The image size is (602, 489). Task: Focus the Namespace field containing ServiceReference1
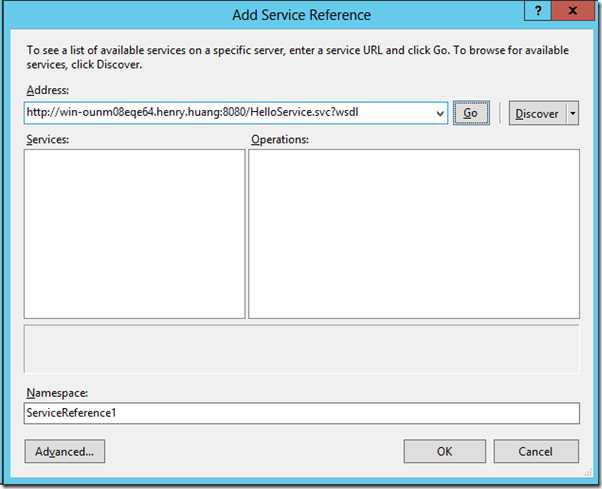tap(301, 413)
